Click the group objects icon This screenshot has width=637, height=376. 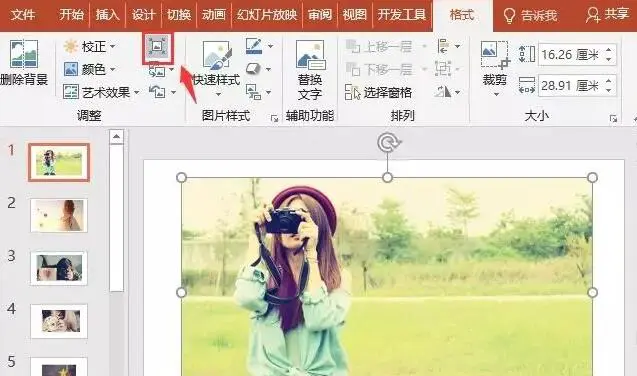443,69
